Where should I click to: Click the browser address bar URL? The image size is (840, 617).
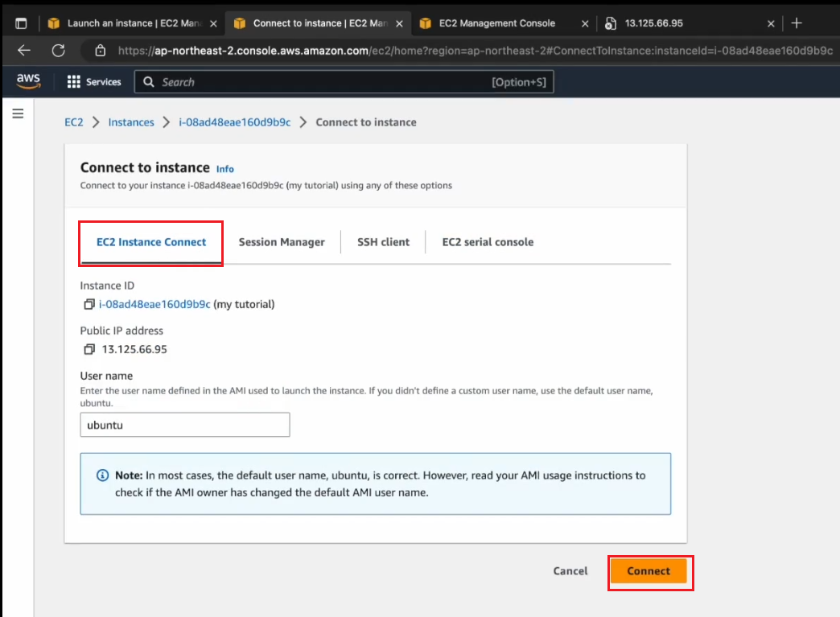[x=476, y=51]
